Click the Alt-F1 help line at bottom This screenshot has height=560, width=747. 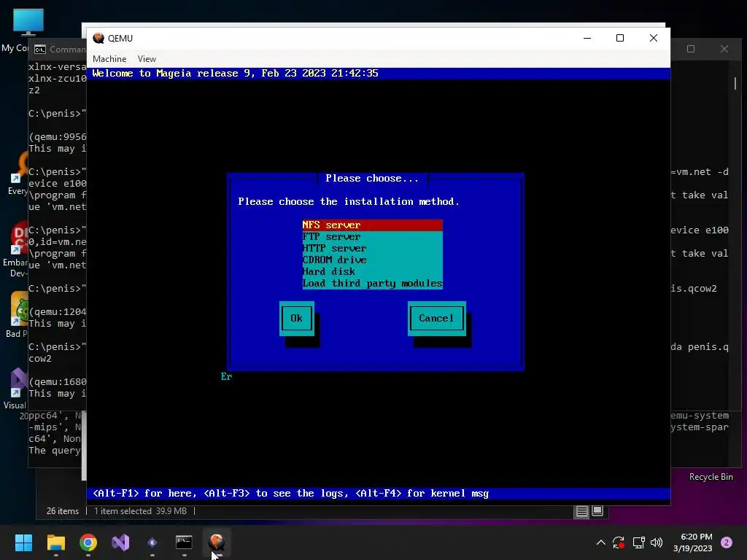click(x=290, y=494)
